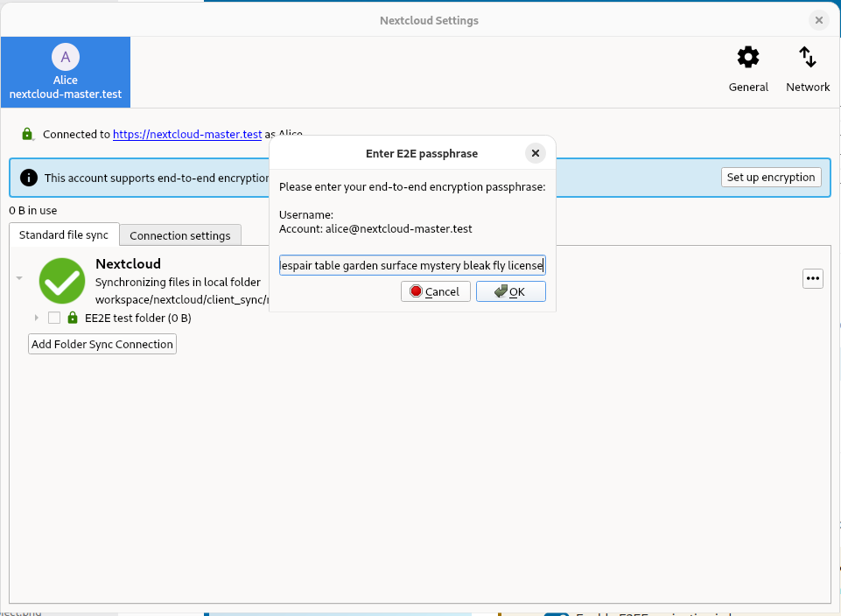This screenshot has width=841, height=616.
Task: Click the lock icon on EE2E test folder
Action: 73,318
